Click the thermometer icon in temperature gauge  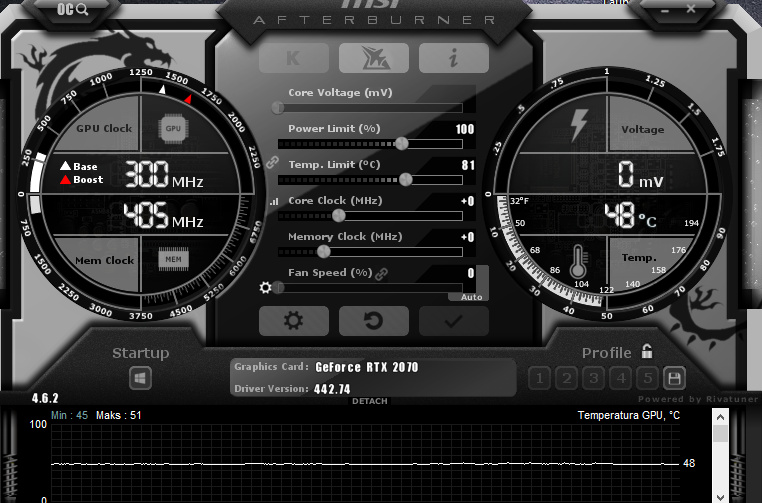(578, 260)
